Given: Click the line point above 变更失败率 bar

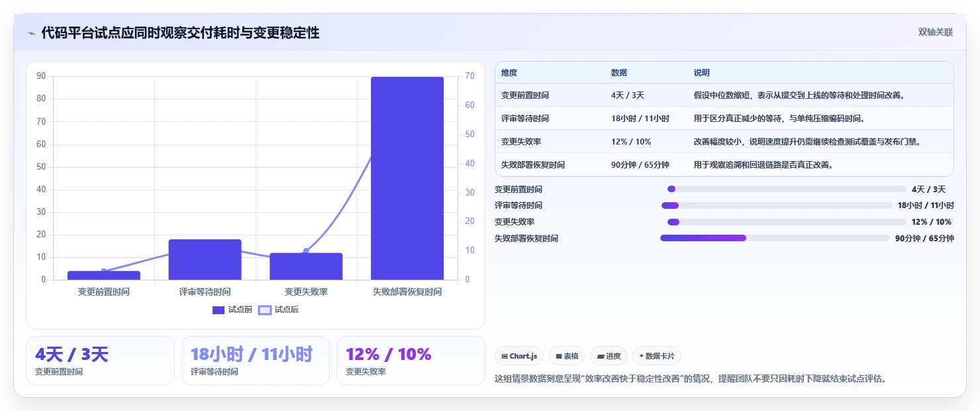Looking at the screenshot, I should 306,251.
